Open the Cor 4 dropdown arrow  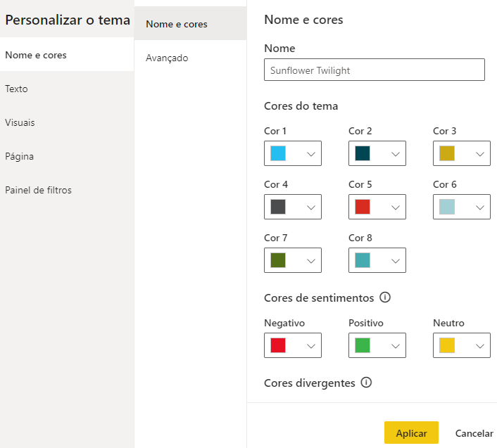coord(311,207)
